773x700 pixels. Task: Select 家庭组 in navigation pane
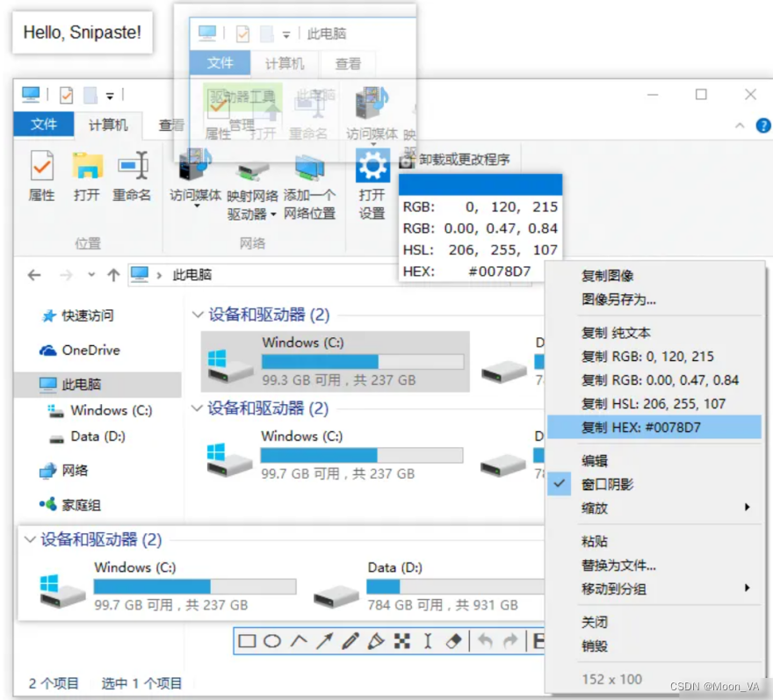[x=70, y=505]
